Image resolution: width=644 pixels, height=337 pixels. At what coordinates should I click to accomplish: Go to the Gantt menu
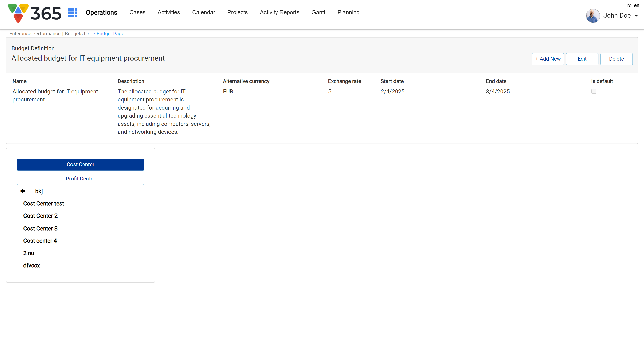tap(318, 12)
